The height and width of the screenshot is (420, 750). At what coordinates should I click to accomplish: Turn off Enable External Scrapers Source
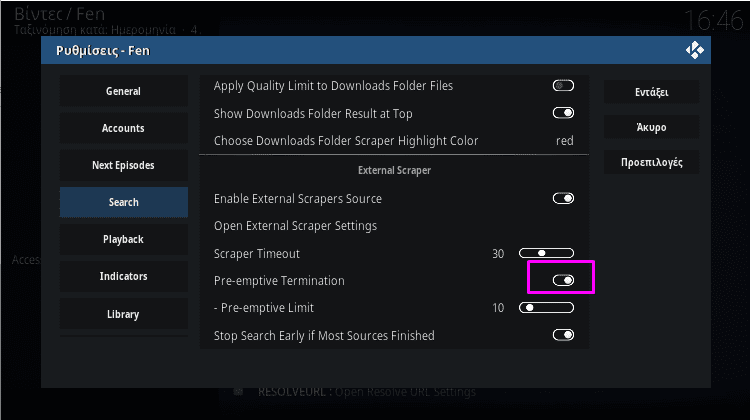pos(563,198)
